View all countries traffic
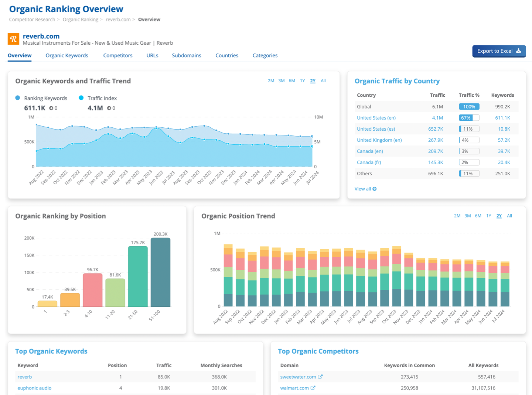Viewport: 532px width, 395px height. click(365, 189)
